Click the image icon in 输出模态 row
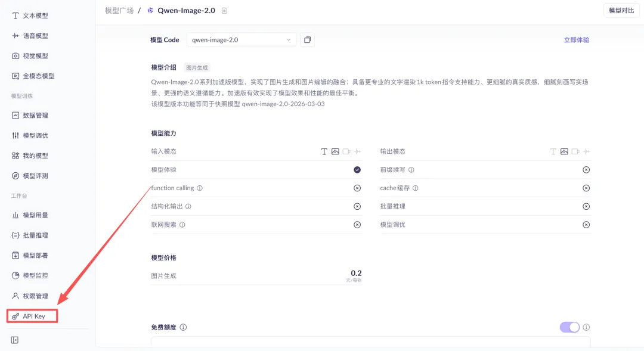The height and width of the screenshot is (351, 644). (x=564, y=151)
